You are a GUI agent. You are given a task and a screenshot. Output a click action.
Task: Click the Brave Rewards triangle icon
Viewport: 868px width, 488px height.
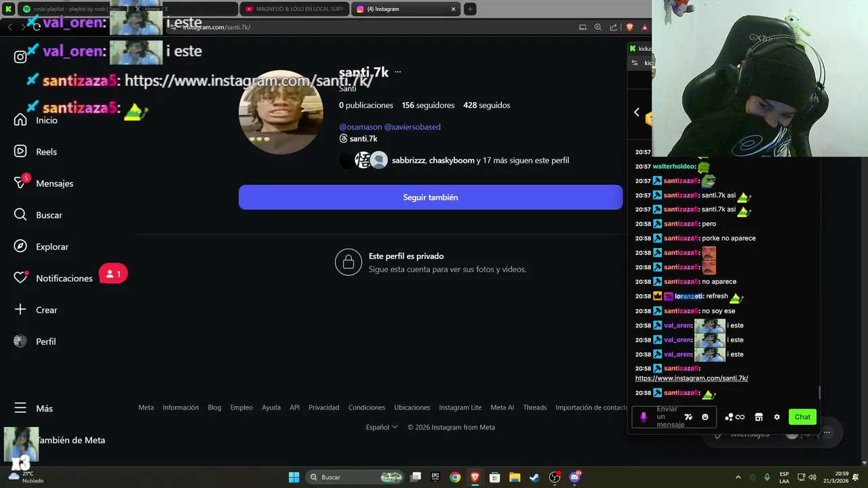tap(645, 27)
